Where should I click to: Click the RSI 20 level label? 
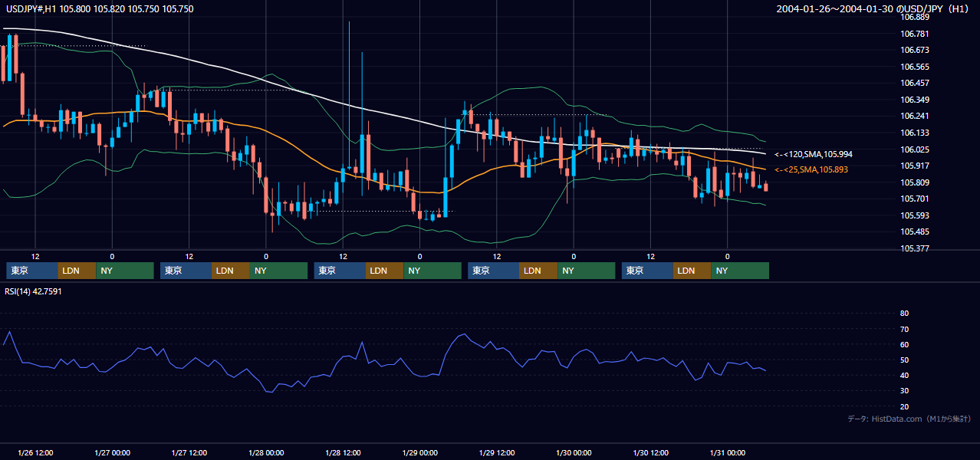(x=904, y=406)
